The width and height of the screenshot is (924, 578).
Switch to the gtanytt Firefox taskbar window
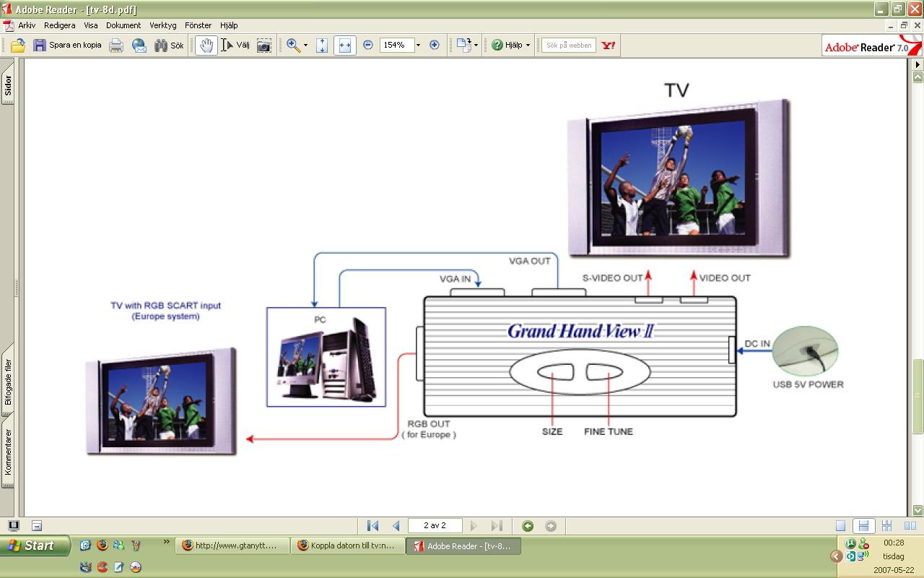click(x=232, y=546)
